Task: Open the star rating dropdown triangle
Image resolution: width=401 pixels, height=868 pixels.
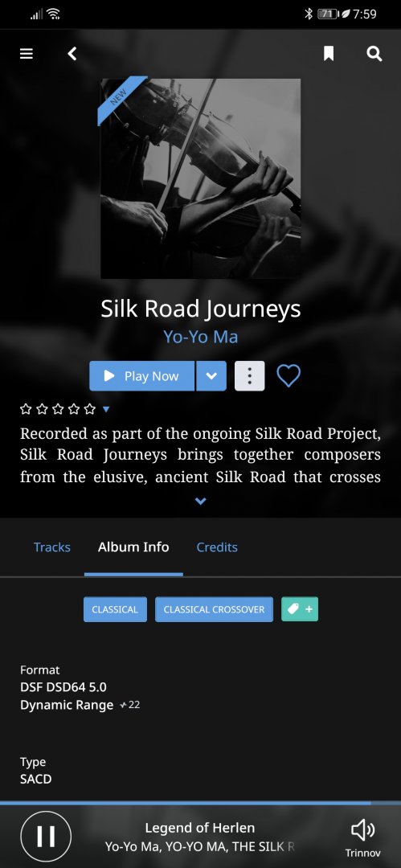Action: click(x=106, y=409)
